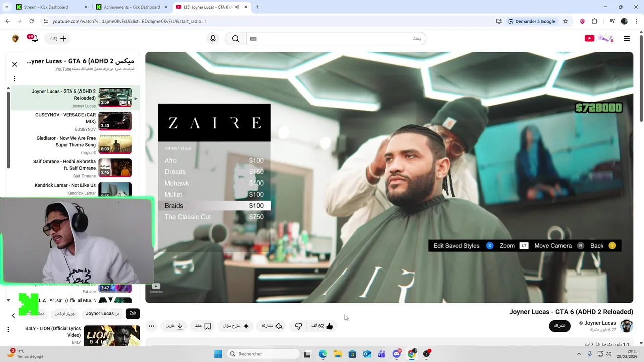Image resolution: width=644 pixels, height=362 pixels.
Task: Click Joyner Lucas channel avatar
Action: 626,326
